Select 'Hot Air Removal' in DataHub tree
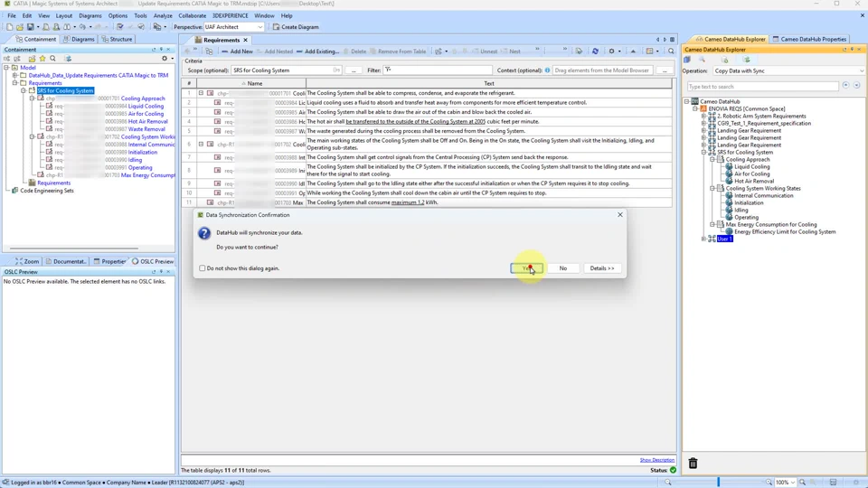The image size is (868, 488). click(754, 181)
